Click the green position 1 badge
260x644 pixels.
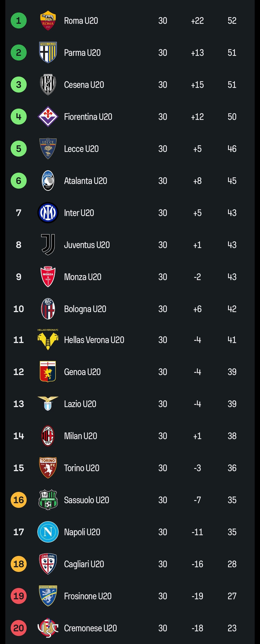pyautogui.click(x=19, y=21)
